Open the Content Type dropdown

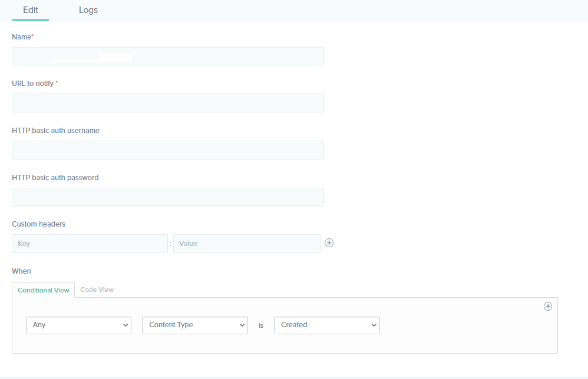pos(195,325)
